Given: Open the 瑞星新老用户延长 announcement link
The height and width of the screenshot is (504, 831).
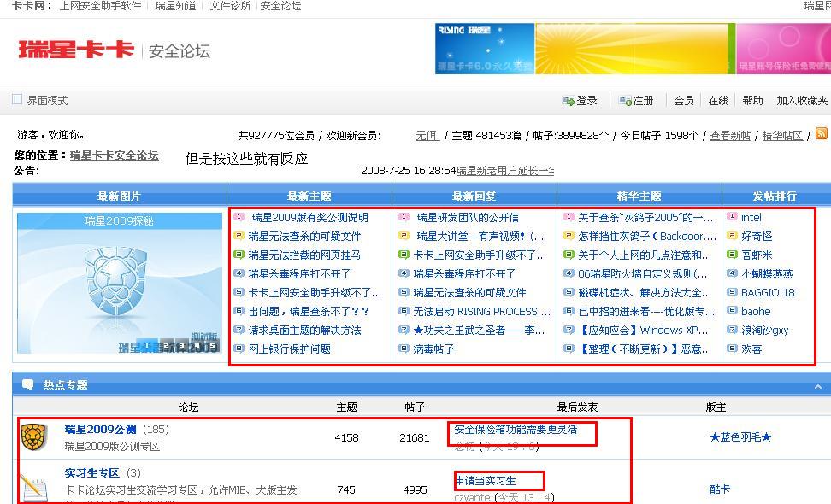Looking at the screenshot, I should tap(504, 171).
